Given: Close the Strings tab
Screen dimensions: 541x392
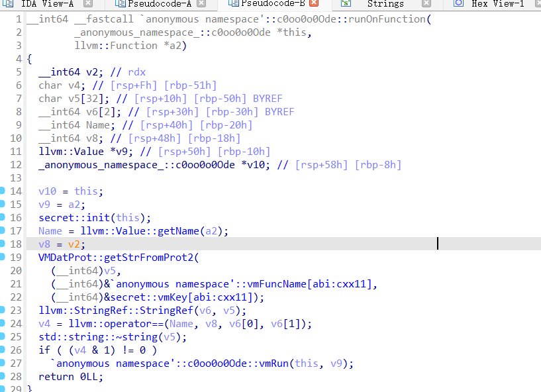Looking at the screenshot, I should (x=427, y=4).
